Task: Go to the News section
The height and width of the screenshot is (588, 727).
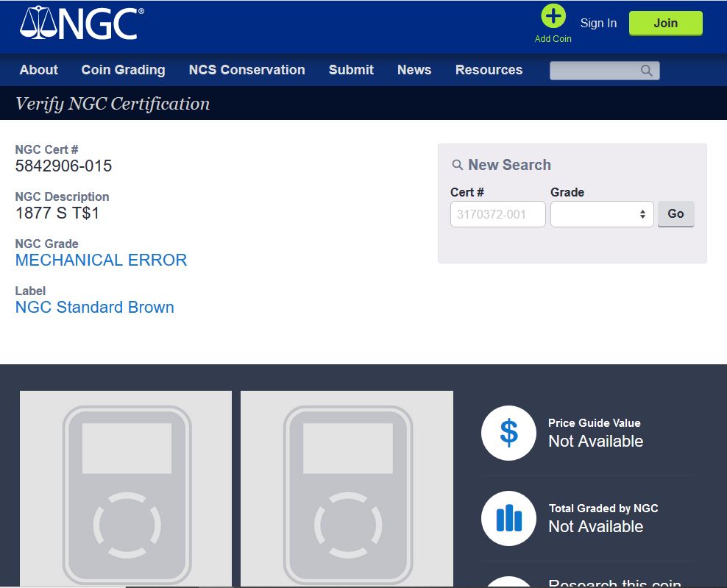Action: 414,70
